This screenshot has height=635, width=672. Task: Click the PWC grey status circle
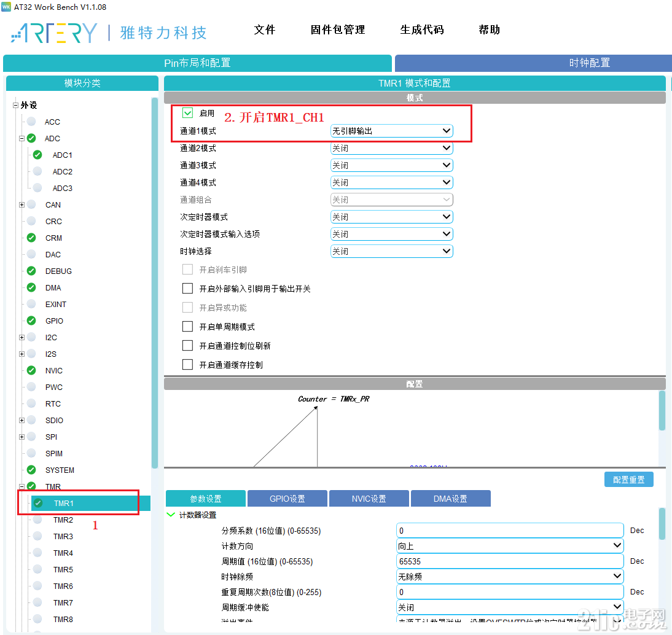pos(31,387)
